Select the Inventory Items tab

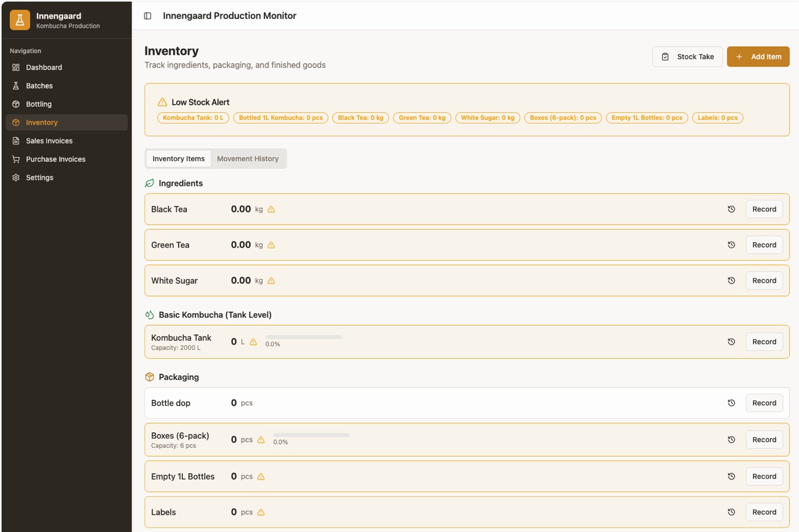click(x=179, y=158)
